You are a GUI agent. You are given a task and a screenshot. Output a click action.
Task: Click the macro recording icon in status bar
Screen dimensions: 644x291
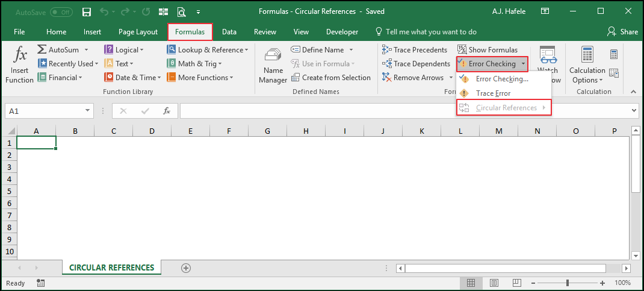point(41,283)
